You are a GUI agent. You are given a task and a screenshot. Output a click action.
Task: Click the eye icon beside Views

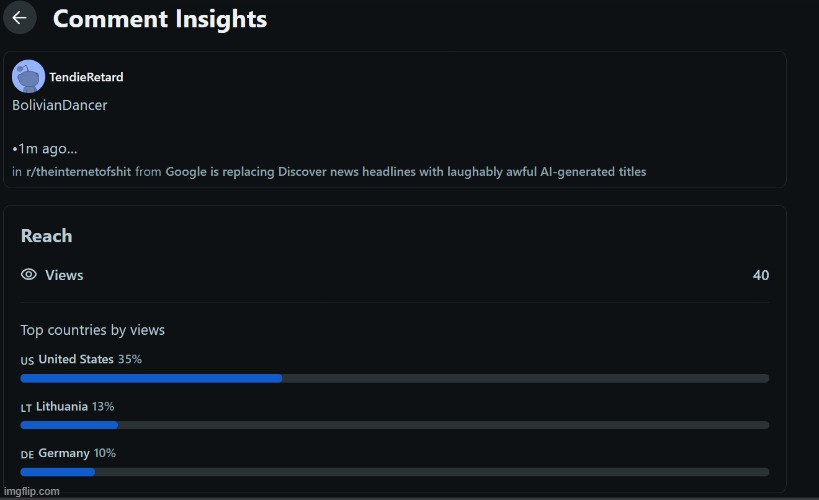(29, 275)
